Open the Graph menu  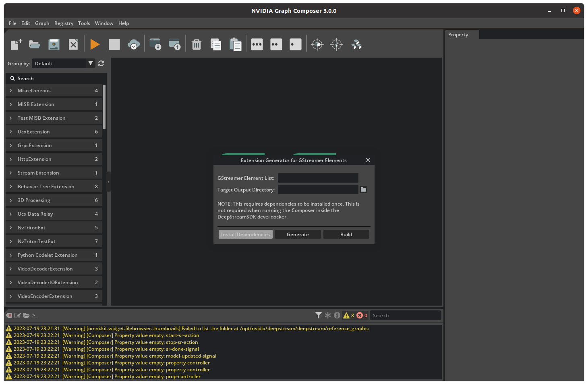click(42, 23)
